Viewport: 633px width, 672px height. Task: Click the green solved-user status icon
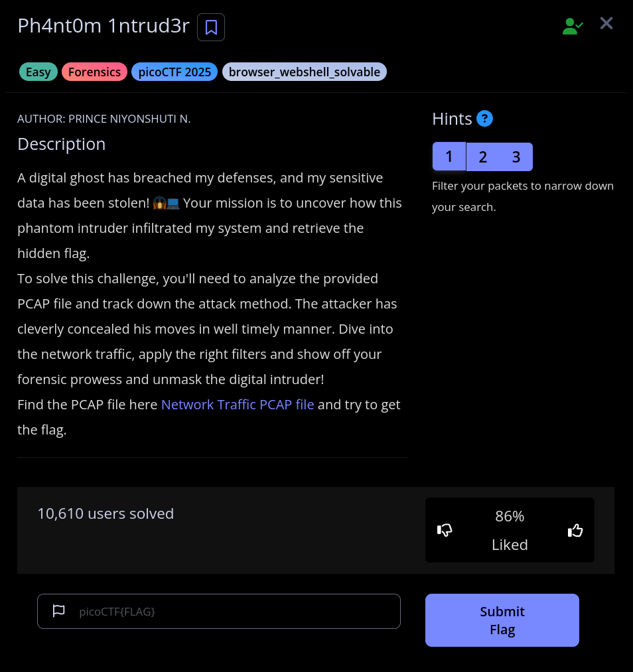[x=573, y=26]
